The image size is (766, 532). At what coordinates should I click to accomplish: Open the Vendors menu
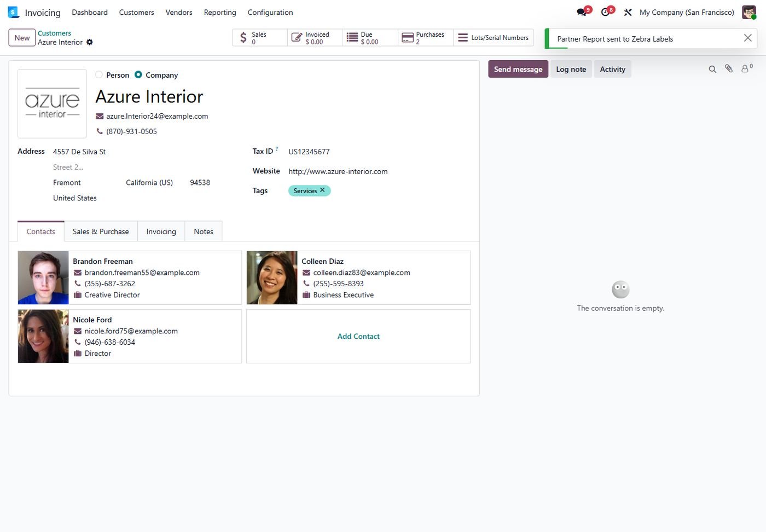179,12
